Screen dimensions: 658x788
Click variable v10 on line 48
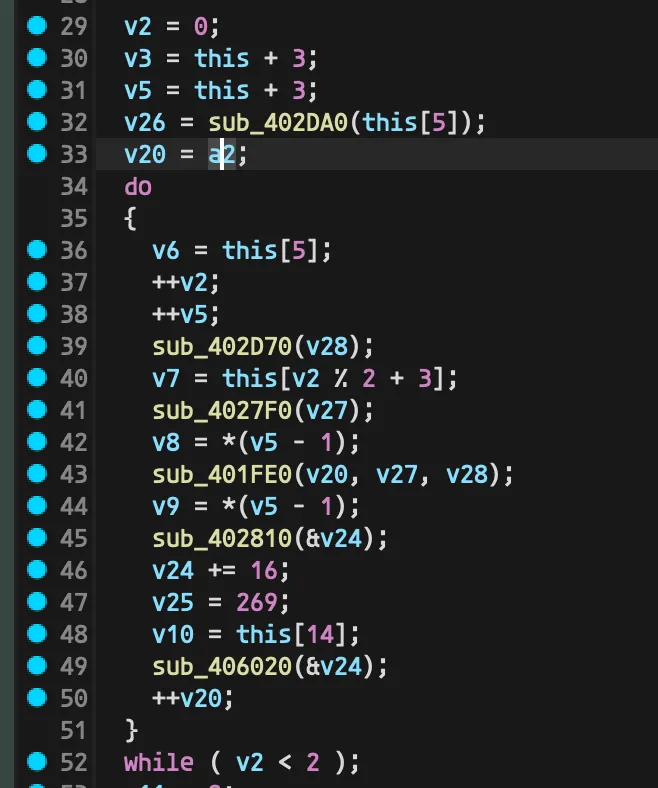(172, 634)
